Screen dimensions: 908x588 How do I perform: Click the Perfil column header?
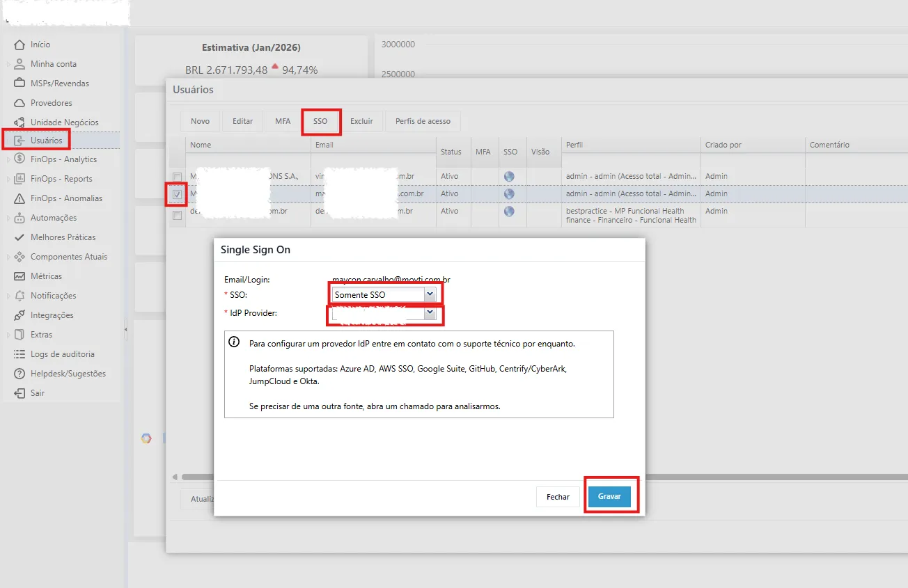[631, 145]
